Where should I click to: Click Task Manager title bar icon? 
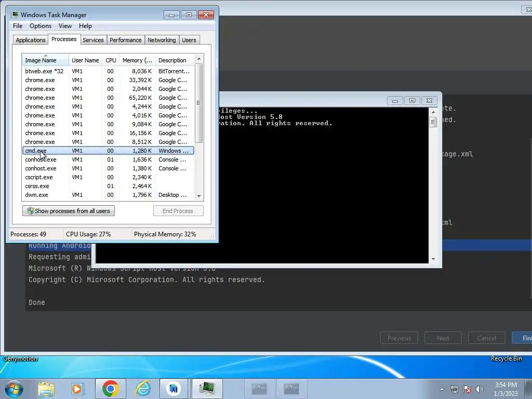click(x=15, y=15)
